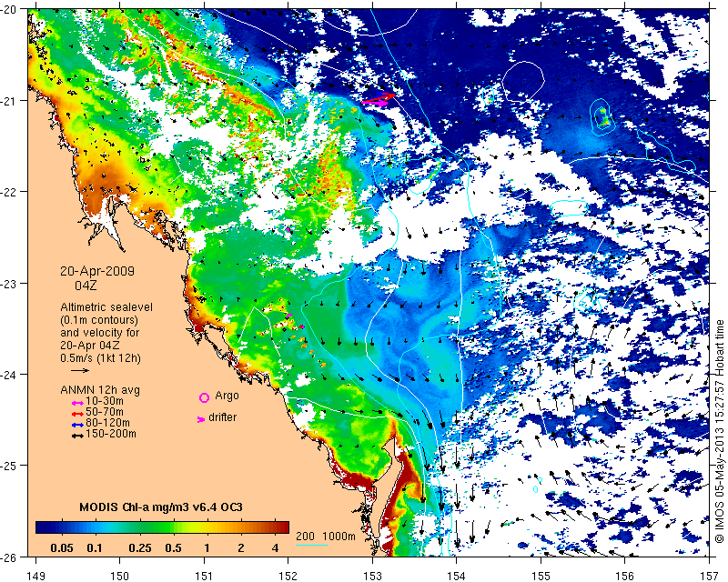The image size is (728, 582).
Task: Click the 'Argo' legend label
Action: pyautogui.click(x=227, y=396)
